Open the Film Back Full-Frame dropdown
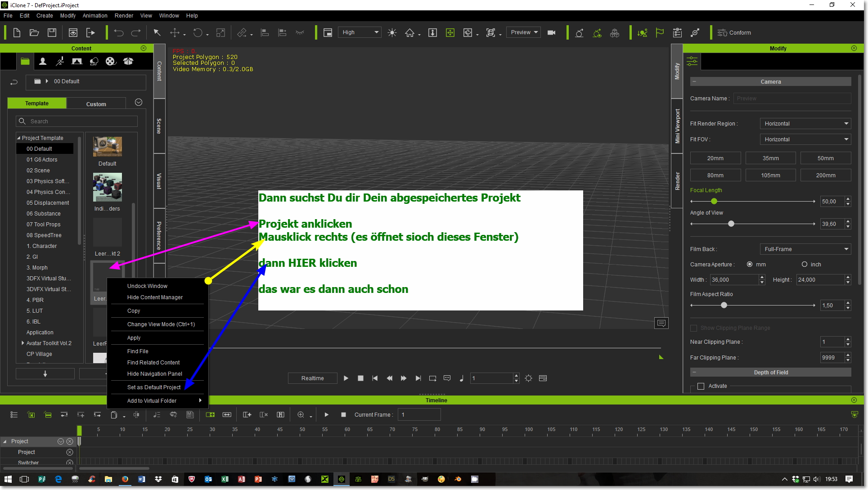The image size is (868, 490). click(805, 249)
